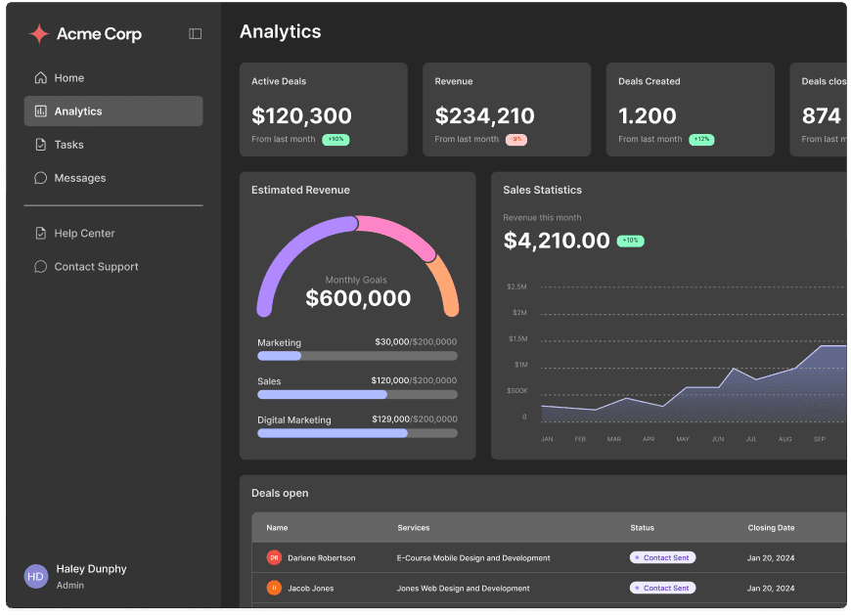Click Darlene Robertson's red avatar
This screenshot has width=851, height=616.
point(274,557)
